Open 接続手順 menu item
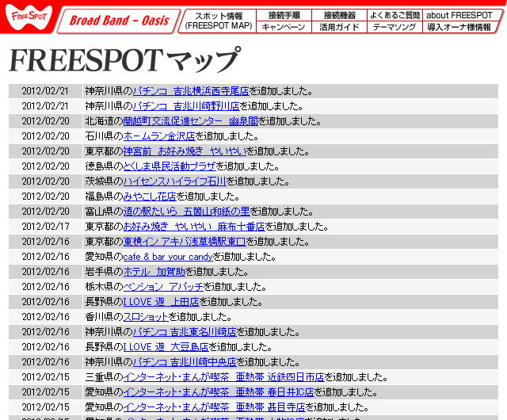Screen dimensions: 507x420 (x=284, y=15)
